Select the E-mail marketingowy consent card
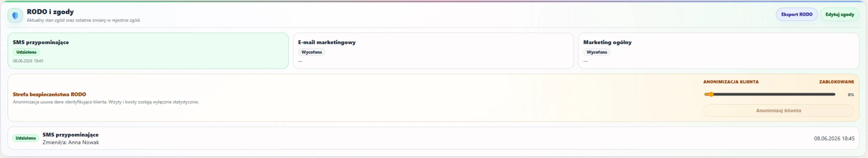This screenshot has width=868, height=158. (x=433, y=51)
